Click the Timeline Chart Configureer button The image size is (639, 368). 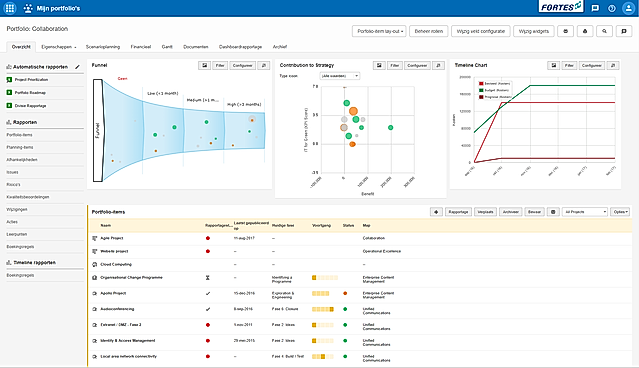[x=592, y=65]
